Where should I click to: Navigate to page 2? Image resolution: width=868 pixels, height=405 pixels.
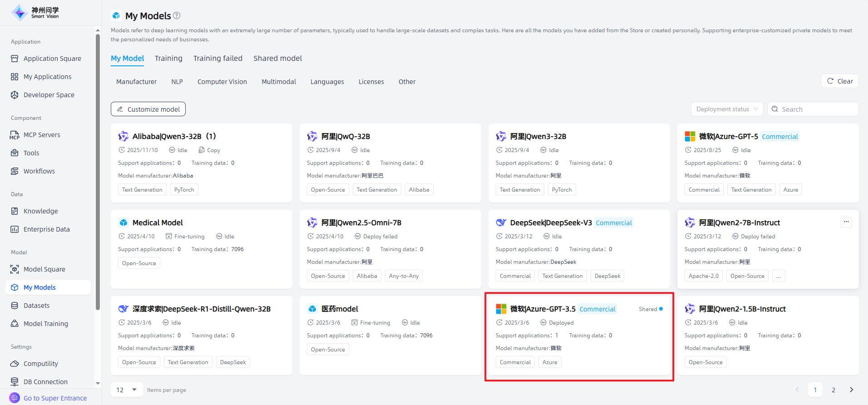coord(833,390)
